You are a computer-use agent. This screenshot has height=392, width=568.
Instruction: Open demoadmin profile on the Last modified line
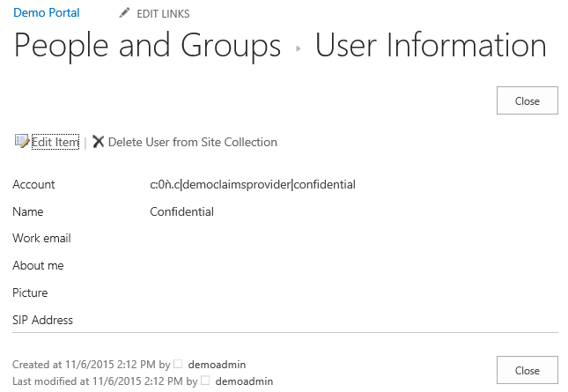click(x=244, y=381)
